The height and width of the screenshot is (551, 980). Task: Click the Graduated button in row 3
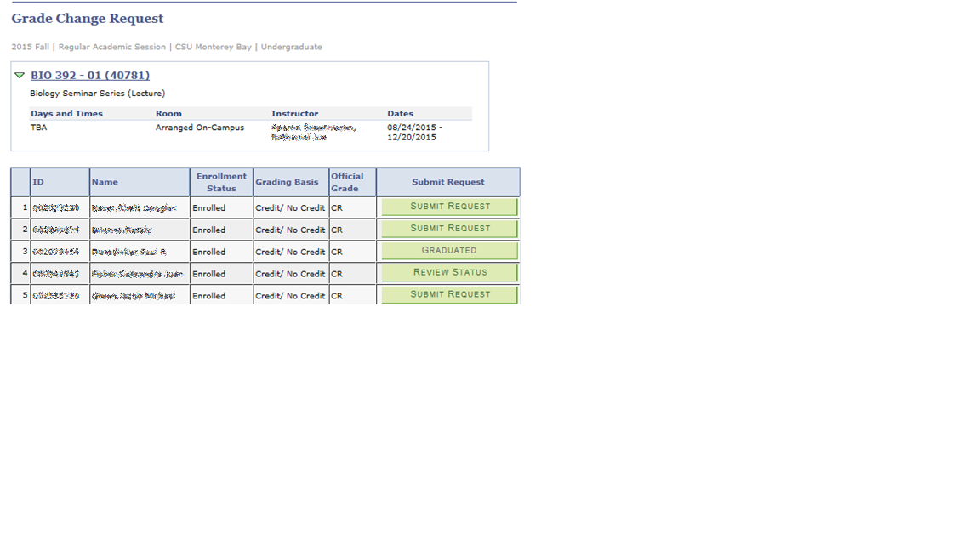pos(448,251)
